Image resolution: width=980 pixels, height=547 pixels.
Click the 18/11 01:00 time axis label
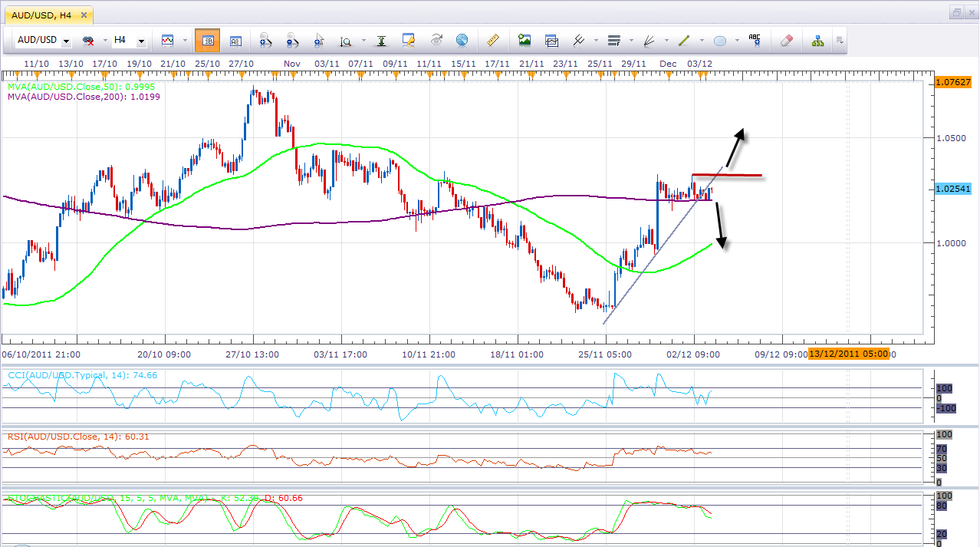coord(517,354)
